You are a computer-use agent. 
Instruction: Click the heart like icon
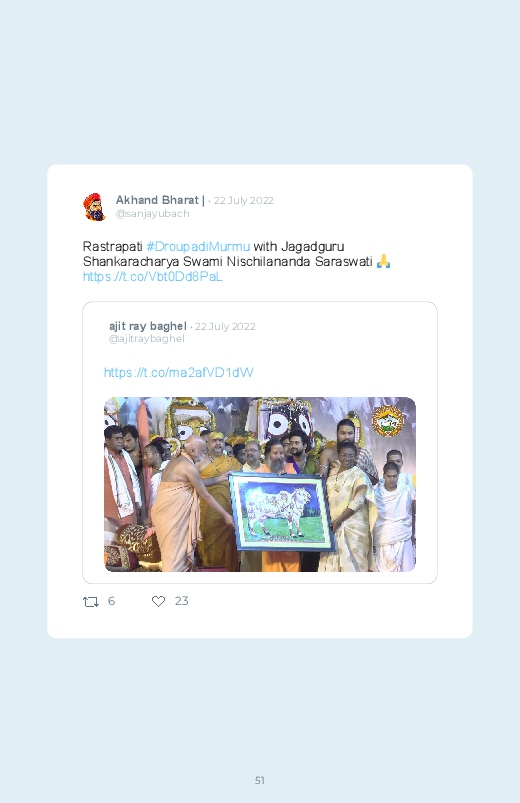click(158, 601)
